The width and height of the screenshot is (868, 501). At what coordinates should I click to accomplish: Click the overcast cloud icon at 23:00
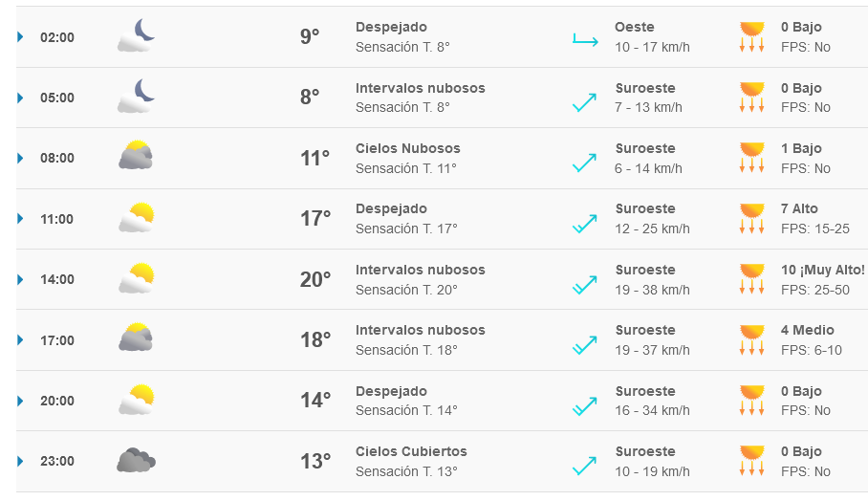pos(136,461)
